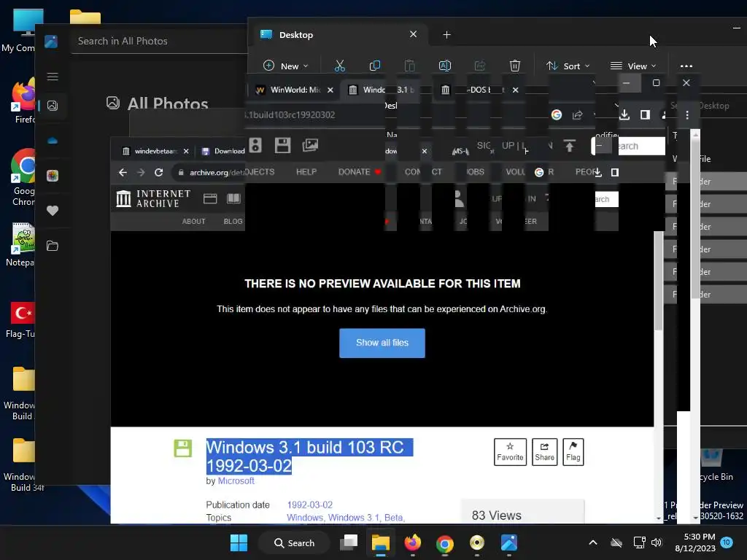Click the Internet Archive upload arrow icon
Image resolution: width=747 pixels, height=560 pixels.
tap(570, 146)
